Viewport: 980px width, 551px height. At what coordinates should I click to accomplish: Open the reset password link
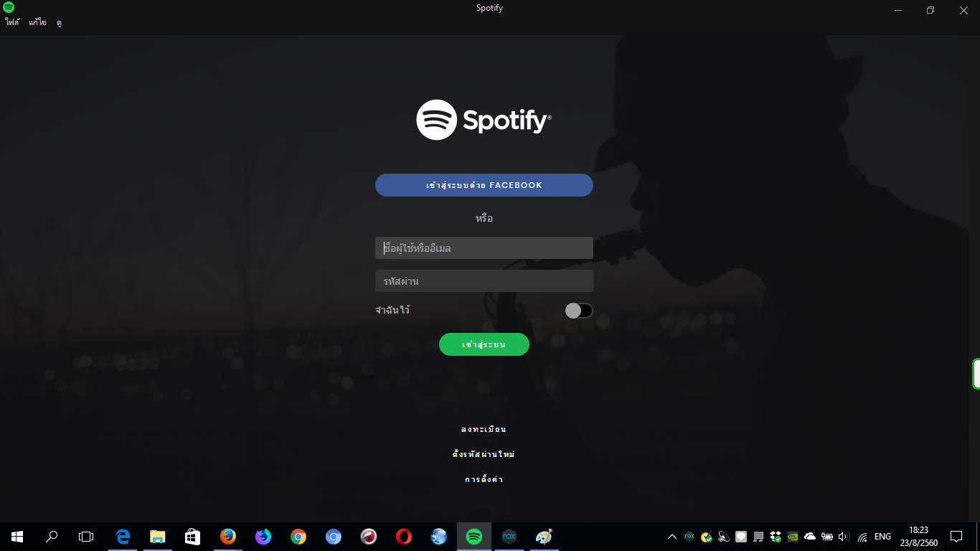click(x=484, y=454)
